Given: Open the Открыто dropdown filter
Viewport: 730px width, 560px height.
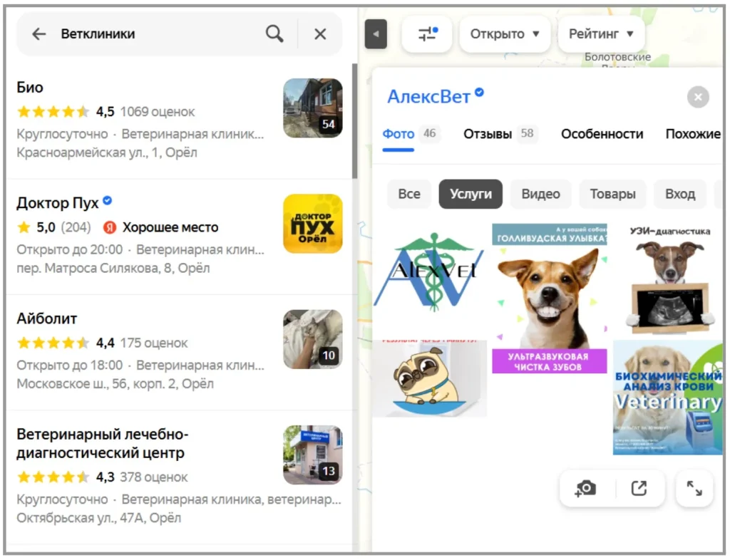Looking at the screenshot, I should (x=505, y=34).
